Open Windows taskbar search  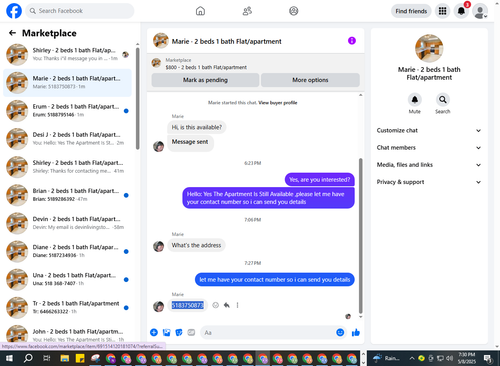[28, 358]
